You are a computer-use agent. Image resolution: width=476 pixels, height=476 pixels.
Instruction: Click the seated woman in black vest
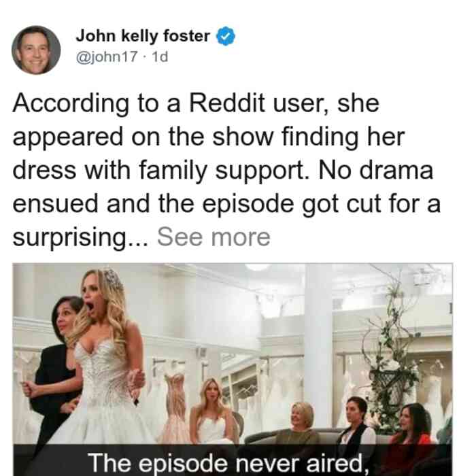click(357, 422)
